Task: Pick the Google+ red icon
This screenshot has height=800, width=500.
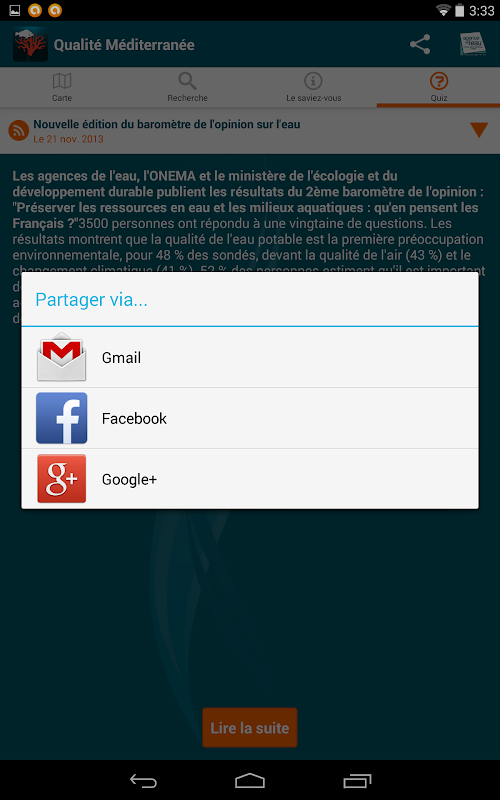Action: click(x=62, y=479)
